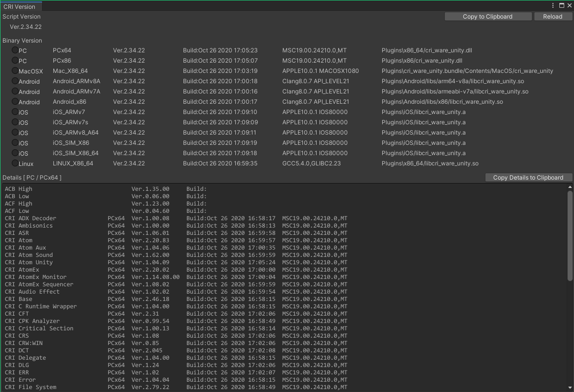Click the Details vertical scrollbar thumb
The image size is (574, 392).
point(570,235)
